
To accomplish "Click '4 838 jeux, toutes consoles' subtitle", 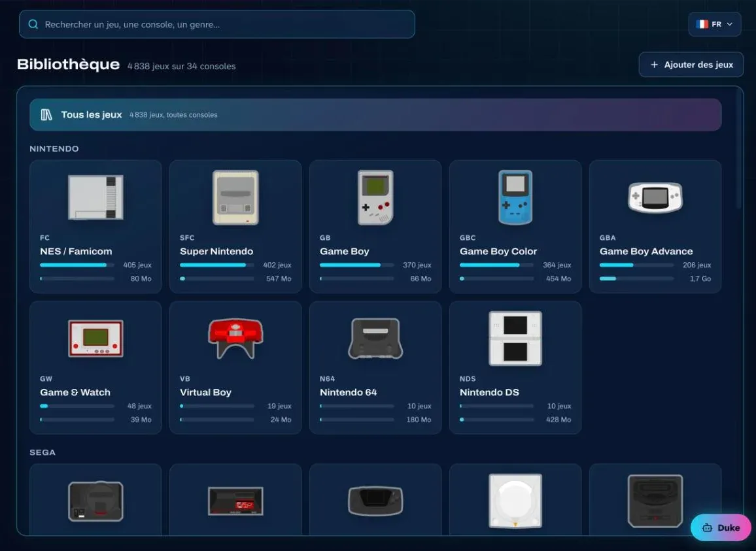I will point(173,115).
